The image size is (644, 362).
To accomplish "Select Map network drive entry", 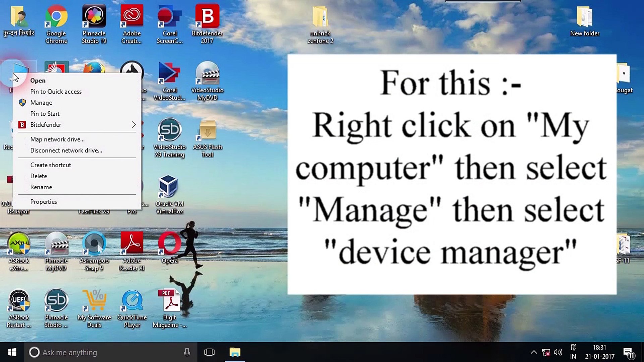I will click(x=57, y=139).
